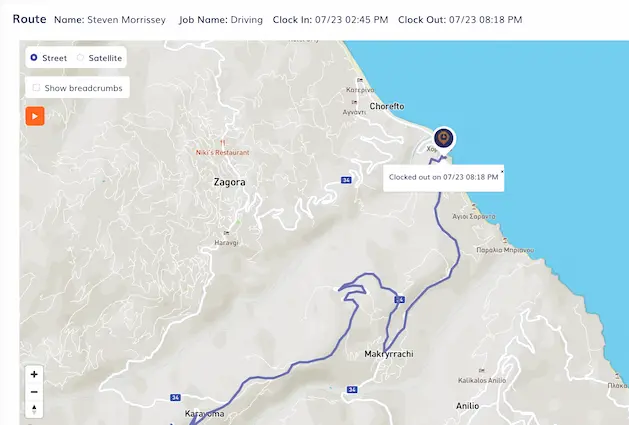
Task: Click the Name: Steven Morrissey text
Action: tap(110, 20)
